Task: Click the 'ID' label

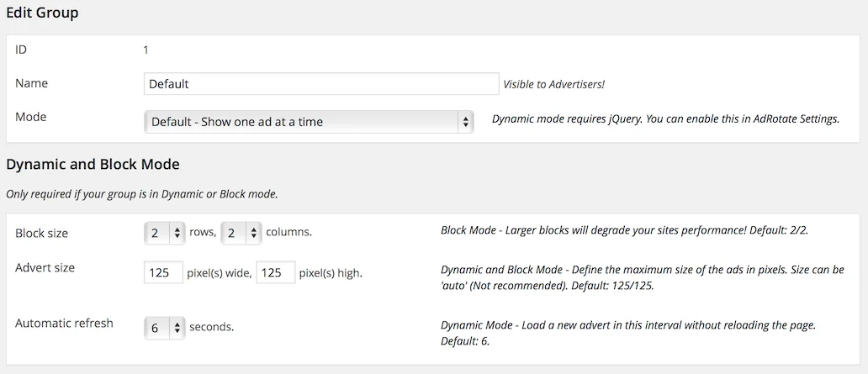Action: tap(21, 50)
